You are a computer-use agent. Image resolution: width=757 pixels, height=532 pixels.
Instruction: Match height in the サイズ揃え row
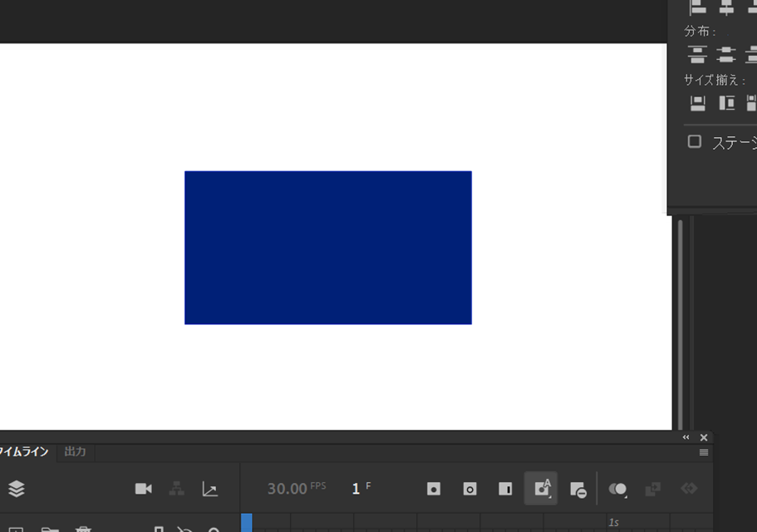click(726, 103)
